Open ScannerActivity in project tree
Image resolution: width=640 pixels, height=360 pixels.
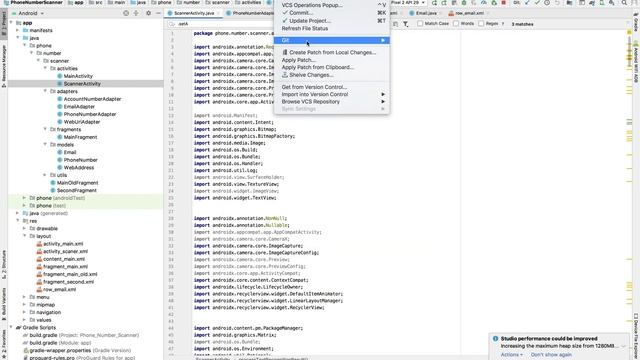(x=82, y=83)
